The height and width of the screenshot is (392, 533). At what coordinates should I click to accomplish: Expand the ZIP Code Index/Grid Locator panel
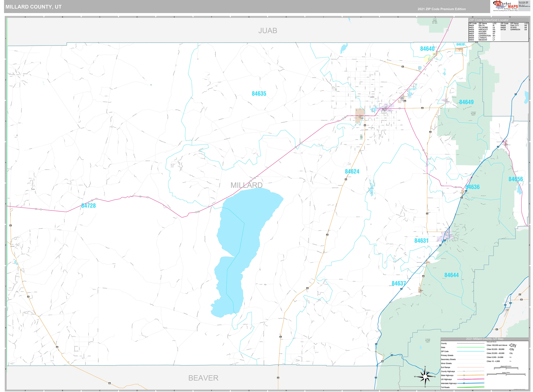[489, 20]
